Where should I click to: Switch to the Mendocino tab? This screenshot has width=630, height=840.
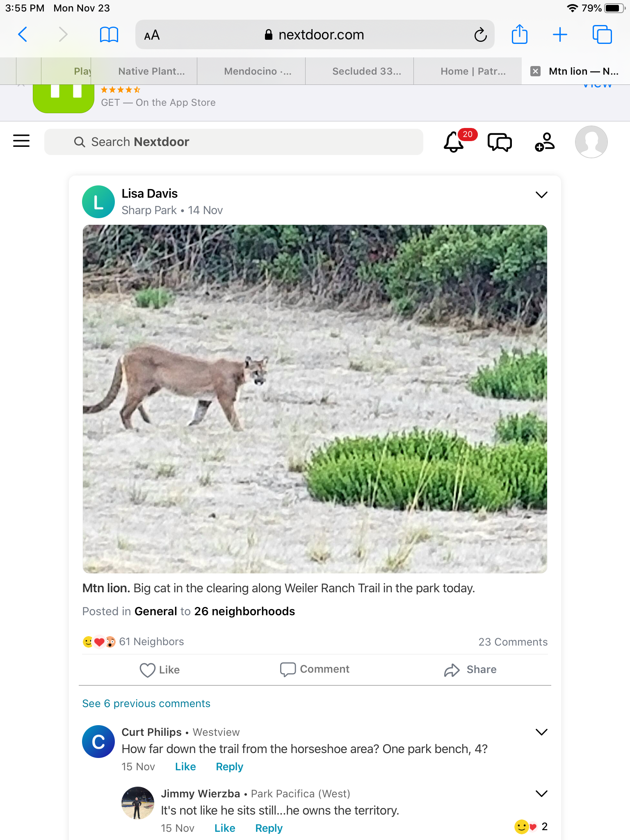click(x=258, y=71)
